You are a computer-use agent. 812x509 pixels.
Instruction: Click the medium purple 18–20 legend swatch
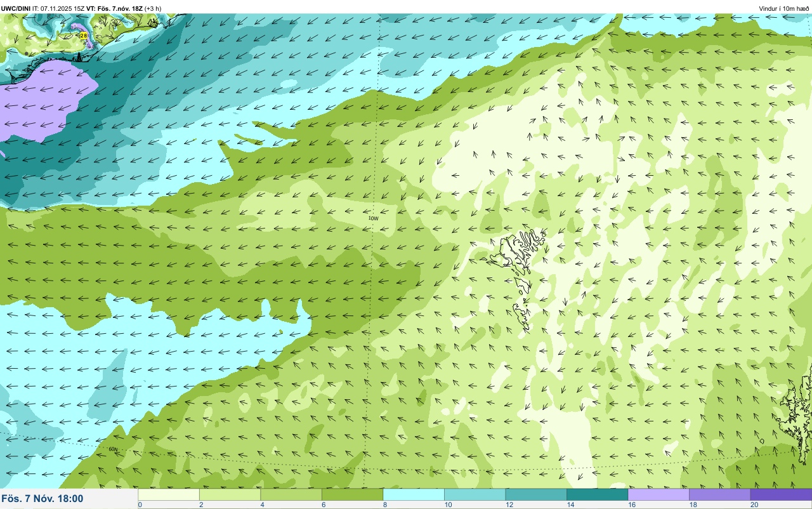(x=719, y=494)
